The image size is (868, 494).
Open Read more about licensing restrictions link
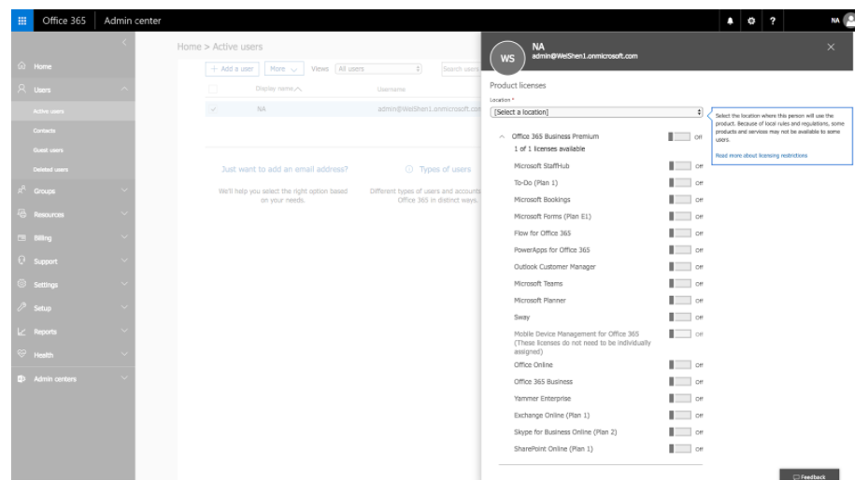761,155
